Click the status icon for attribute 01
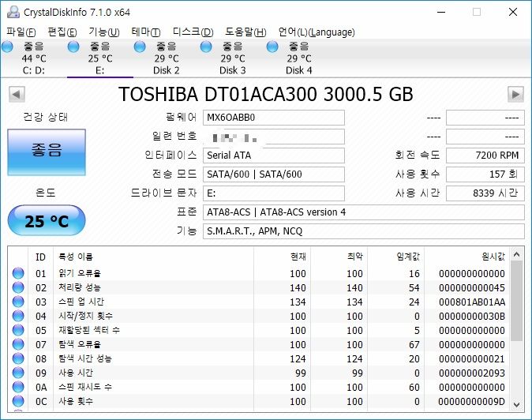The height and width of the screenshot is (420, 532). (18, 273)
